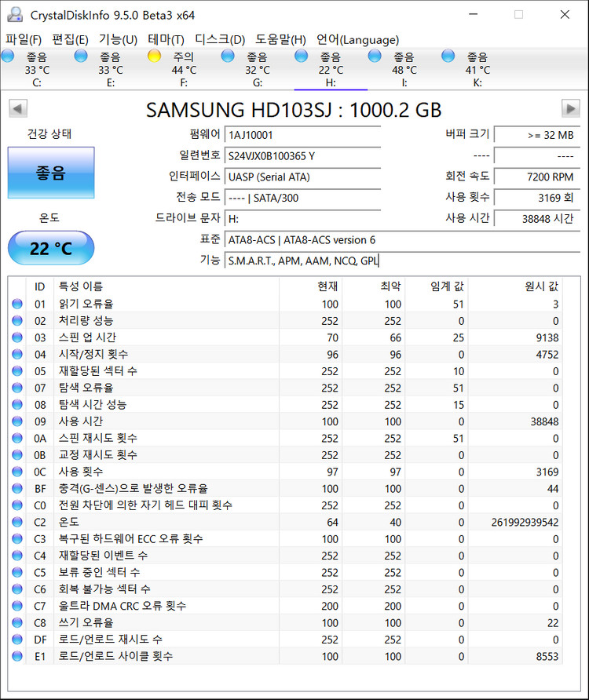Click the 좋음 health status button
The image size is (589, 700).
[51, 173]
